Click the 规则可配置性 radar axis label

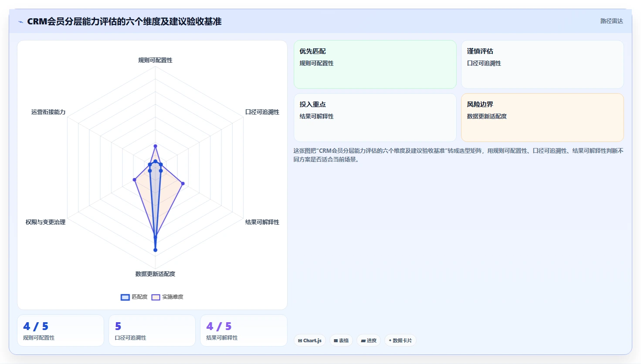[155, 60]
